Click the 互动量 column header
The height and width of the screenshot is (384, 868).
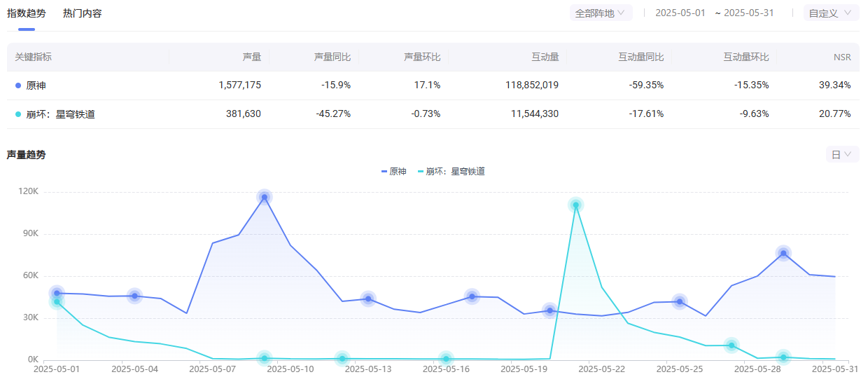tap(545, 57)
